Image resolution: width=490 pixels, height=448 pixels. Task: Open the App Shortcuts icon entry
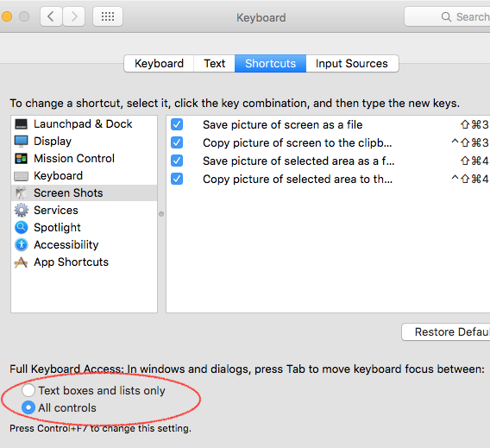tap(21, 262)
